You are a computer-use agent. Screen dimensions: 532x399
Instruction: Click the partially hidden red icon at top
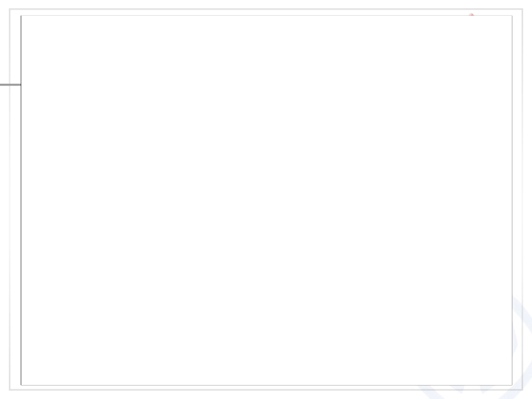(x=472, y=15)
